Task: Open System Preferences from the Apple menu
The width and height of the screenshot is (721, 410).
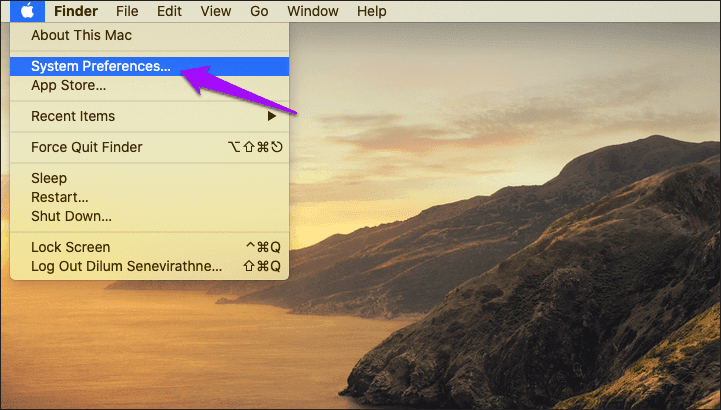Action: point(149,67)
